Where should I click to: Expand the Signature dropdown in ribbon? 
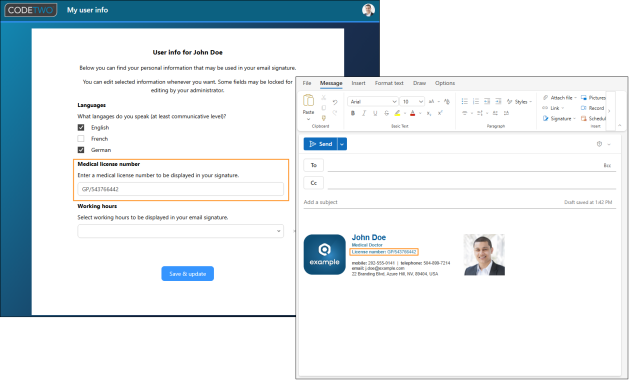(x=574, y=119)
